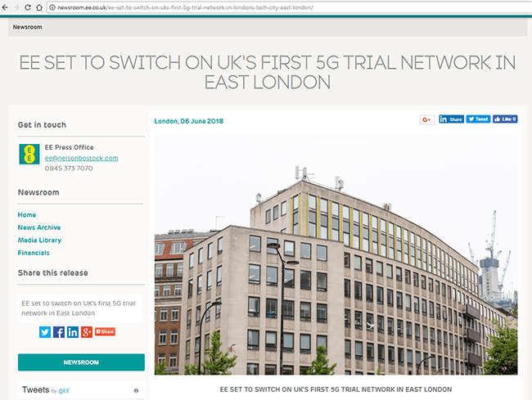Viewport: 532px width, 400px height.
Task: Share article via Google Plus button
Action: 426,119
